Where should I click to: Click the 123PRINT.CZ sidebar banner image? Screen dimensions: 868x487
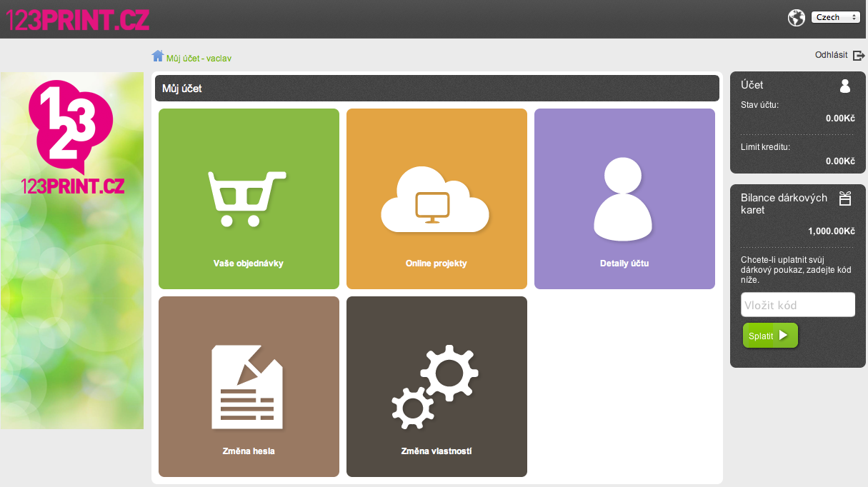pyautogui.click(x=72, y=250)
